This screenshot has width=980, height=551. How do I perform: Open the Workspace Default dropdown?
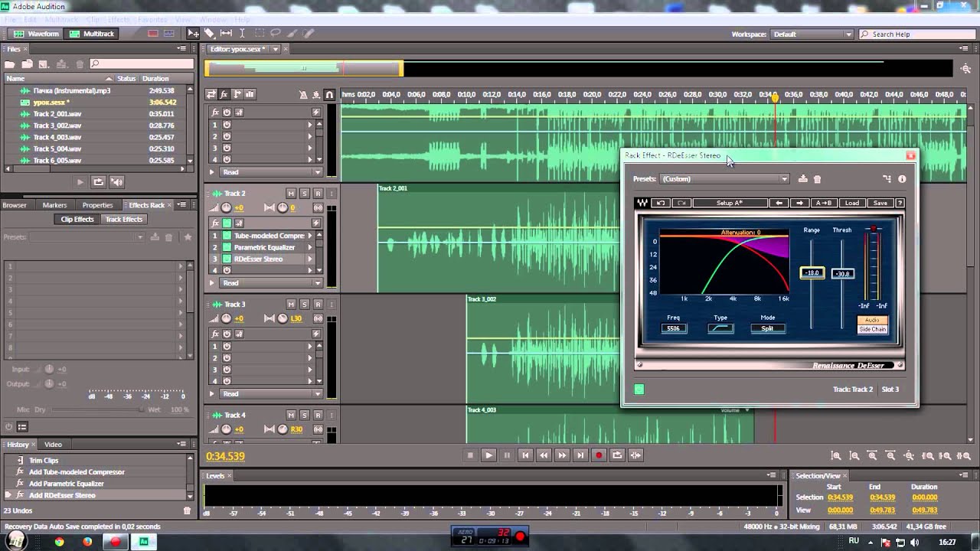(812, 34)
